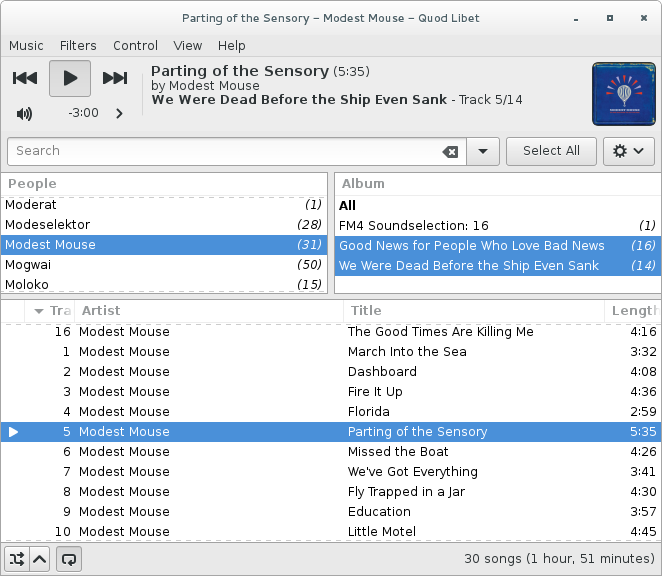Screen dimensions: 662x576
Task: Select the song Education
Action: coord(331,512)
